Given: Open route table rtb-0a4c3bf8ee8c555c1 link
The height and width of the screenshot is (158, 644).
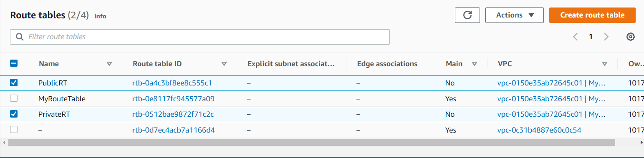Looking at the screenshot, I should pyautogui.click(x=172, y=83).
